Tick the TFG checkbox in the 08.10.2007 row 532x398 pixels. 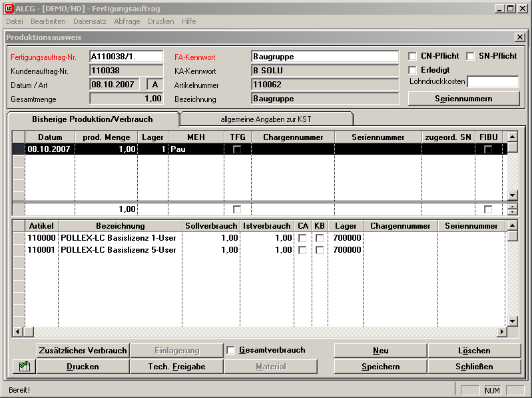click(x=237, y=150)
